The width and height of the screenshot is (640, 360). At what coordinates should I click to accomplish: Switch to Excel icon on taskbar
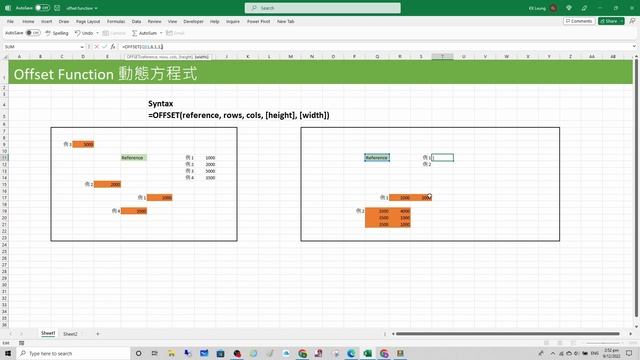[367, 353]
